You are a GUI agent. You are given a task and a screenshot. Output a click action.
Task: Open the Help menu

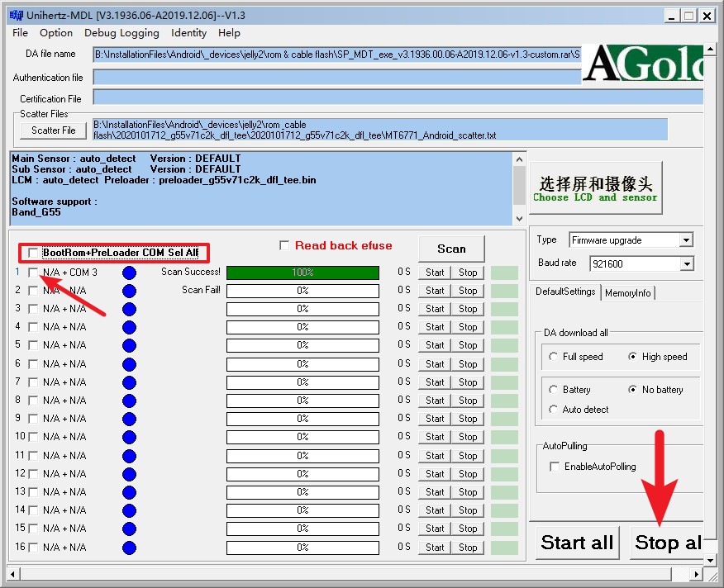[x=229, y=33]
